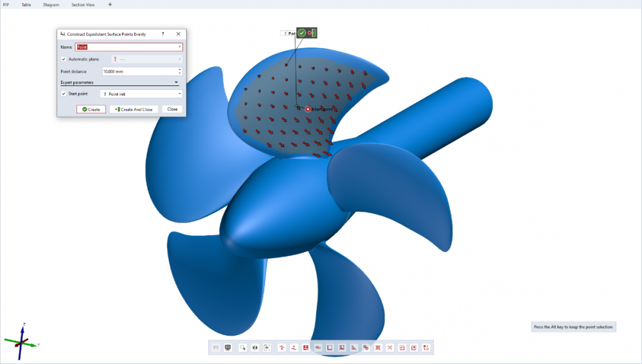
Task: Click the Close button in dialog
Action: (x=172, y=109)
